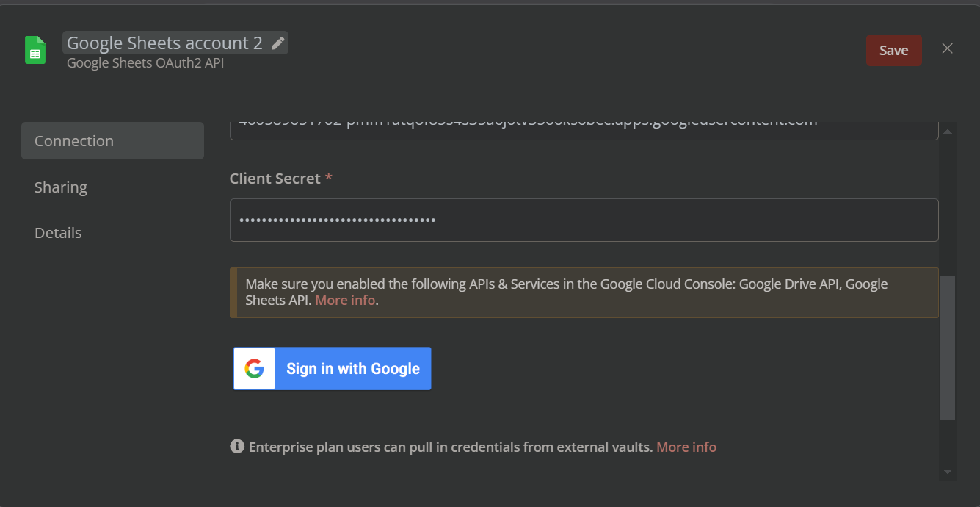
Task: Open More info link about external vaults
Action: coord(686,447)
